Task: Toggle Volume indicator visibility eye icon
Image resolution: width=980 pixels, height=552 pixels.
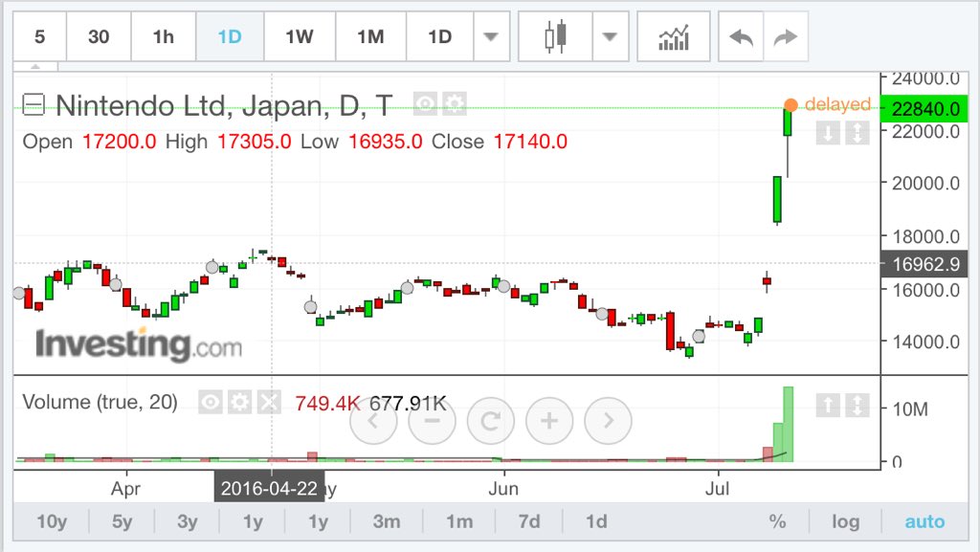Action: (x=211, y=402)
